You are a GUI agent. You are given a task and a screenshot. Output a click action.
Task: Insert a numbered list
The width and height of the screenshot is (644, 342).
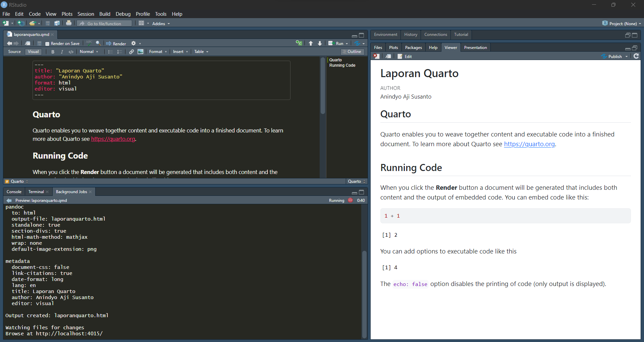coord(119,52)
